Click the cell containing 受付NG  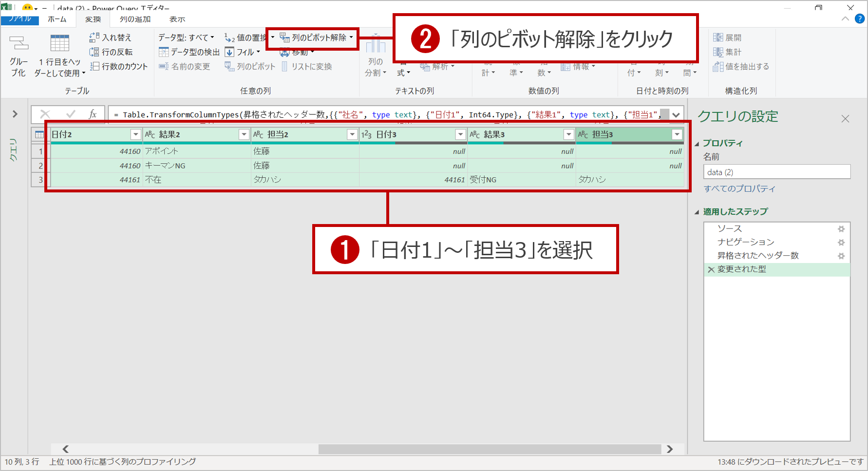[522, 180]
